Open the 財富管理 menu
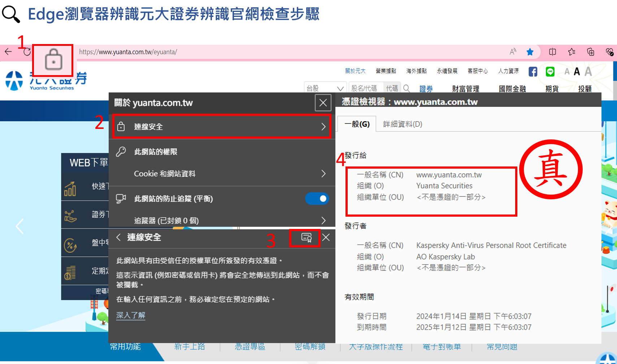 tap(466, 88)
